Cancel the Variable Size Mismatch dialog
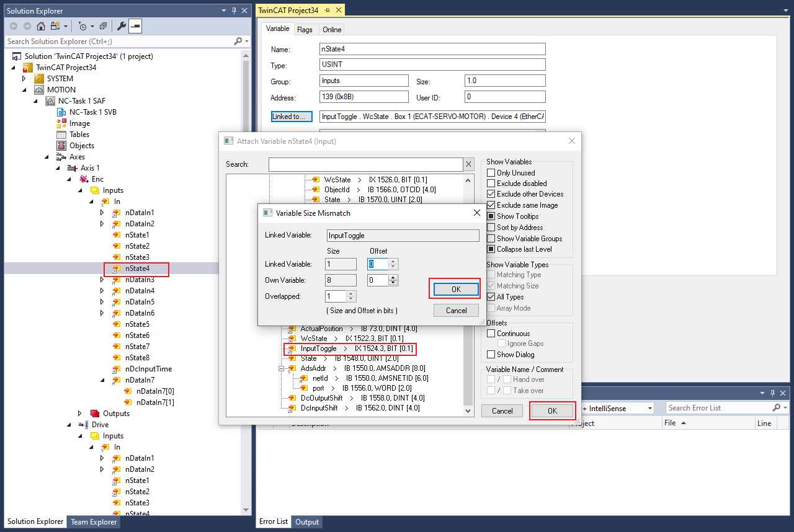Screen dimensions: 794x532 click(456, 311)
